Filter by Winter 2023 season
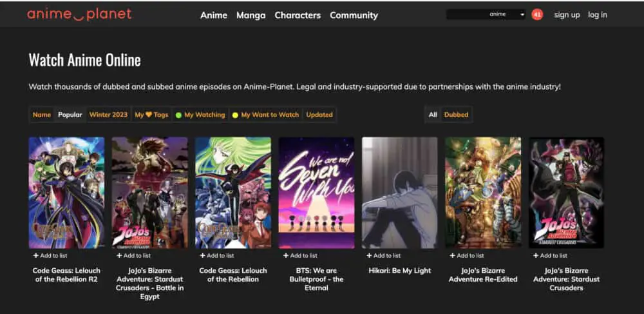This screenshot has width=644, height=314. (108, 115)
